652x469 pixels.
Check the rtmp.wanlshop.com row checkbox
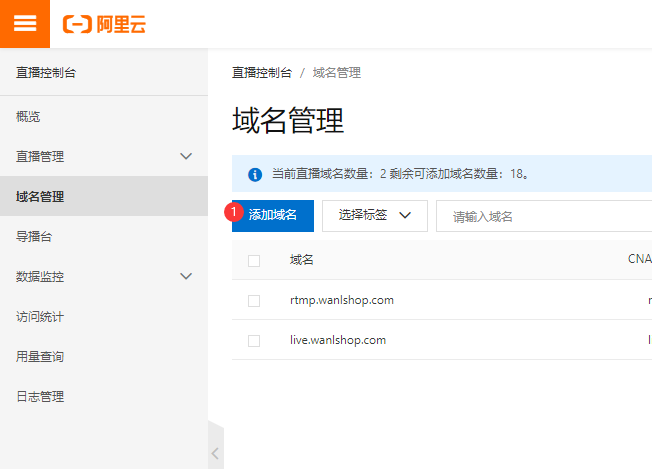pos(254,301)
